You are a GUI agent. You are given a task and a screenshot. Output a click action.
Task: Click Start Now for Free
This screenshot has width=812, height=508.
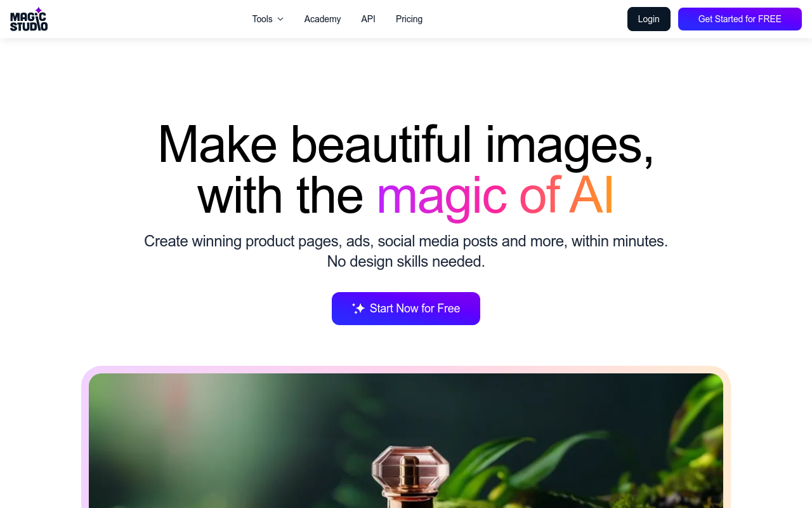pos(406,309)
